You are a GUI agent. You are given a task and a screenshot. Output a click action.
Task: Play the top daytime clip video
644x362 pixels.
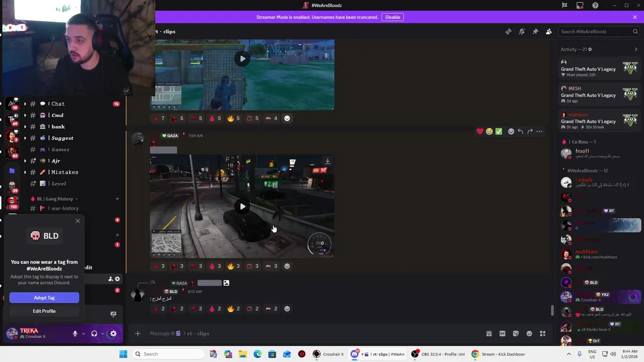(x=243, y=59)
